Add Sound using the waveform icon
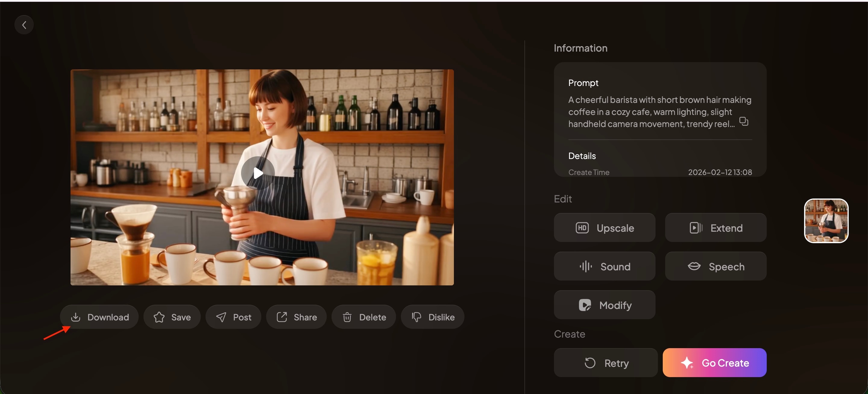This screenshot has height=394, width=868. (x=605, y=266)
